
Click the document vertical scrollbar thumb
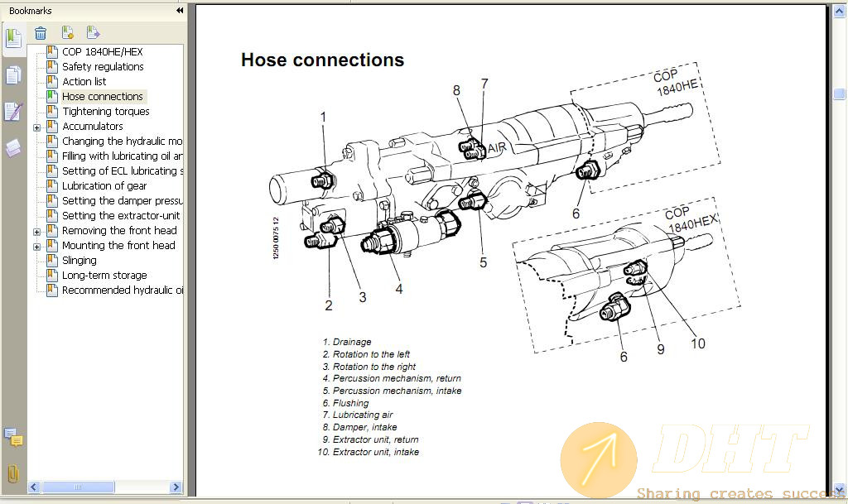[x=840, y=94]
